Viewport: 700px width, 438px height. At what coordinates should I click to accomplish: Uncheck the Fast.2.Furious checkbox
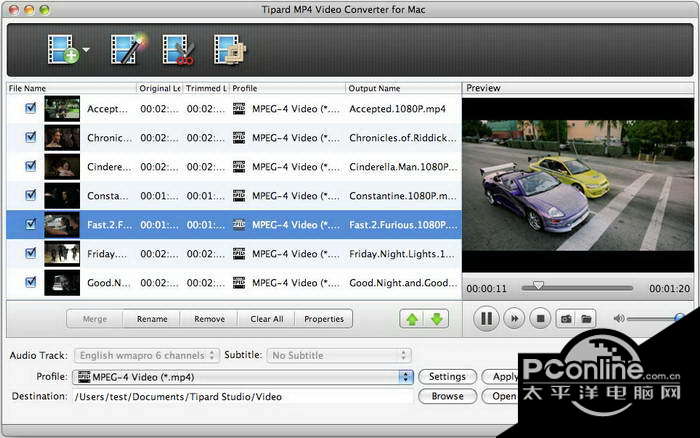tap(30, 224)
